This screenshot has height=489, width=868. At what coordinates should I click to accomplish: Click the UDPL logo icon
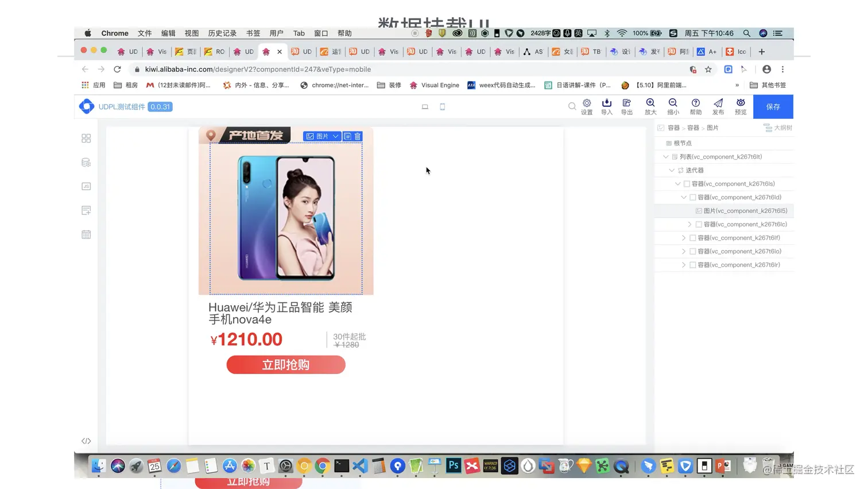point(87,106)
